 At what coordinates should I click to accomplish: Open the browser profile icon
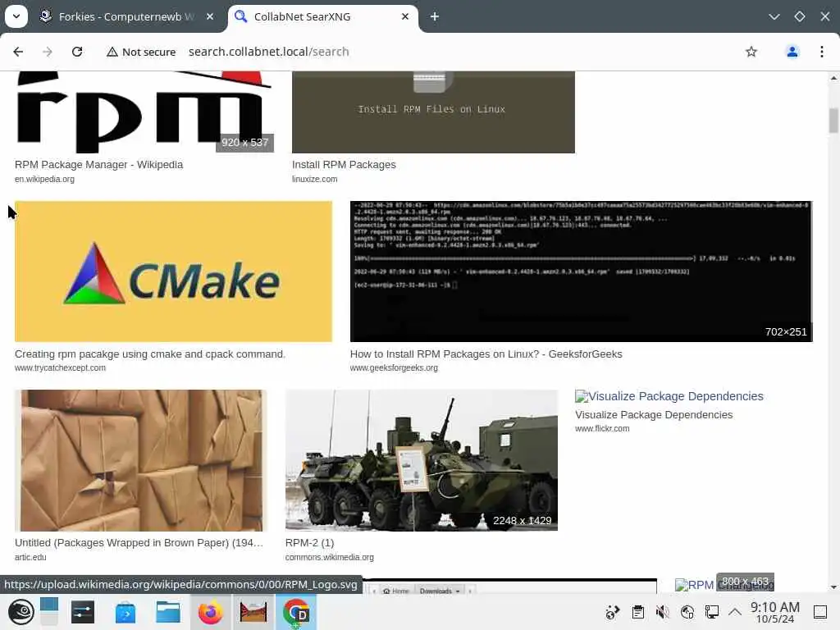pyautogui.click(x=792, y=52)
